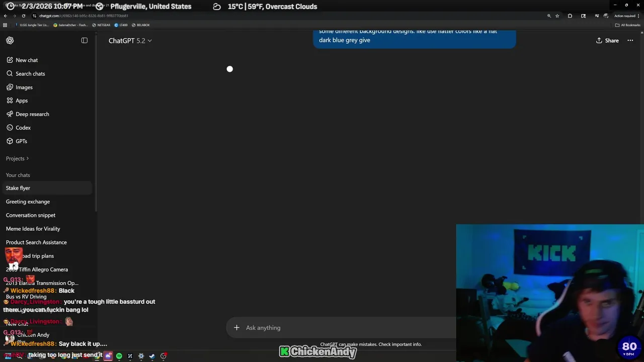Click the ChatGPT logo in the sidebar
The image size is (644, 362).
click(10, 40)
